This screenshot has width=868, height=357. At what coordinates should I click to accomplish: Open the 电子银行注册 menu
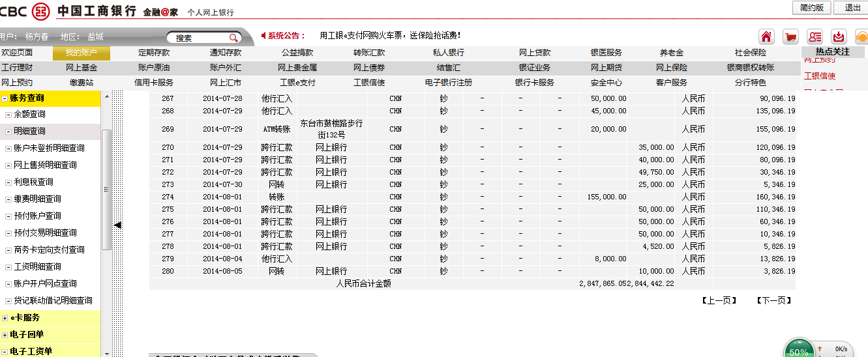coord(449,82)
